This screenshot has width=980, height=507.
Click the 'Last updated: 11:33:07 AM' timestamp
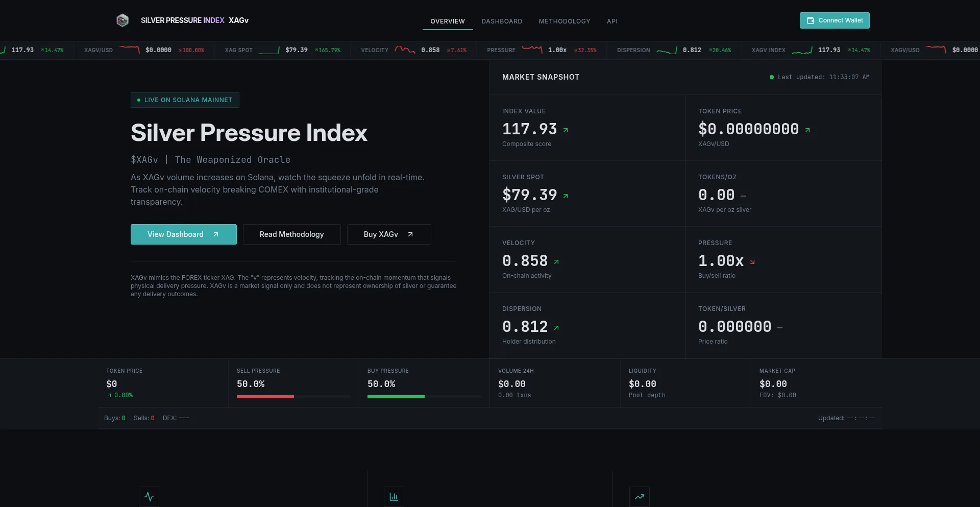click(x=823, y=77)
